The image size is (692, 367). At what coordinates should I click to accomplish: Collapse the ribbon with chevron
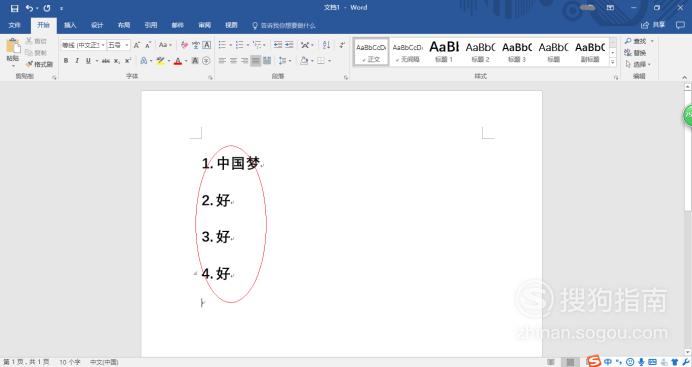coord(684,78)
